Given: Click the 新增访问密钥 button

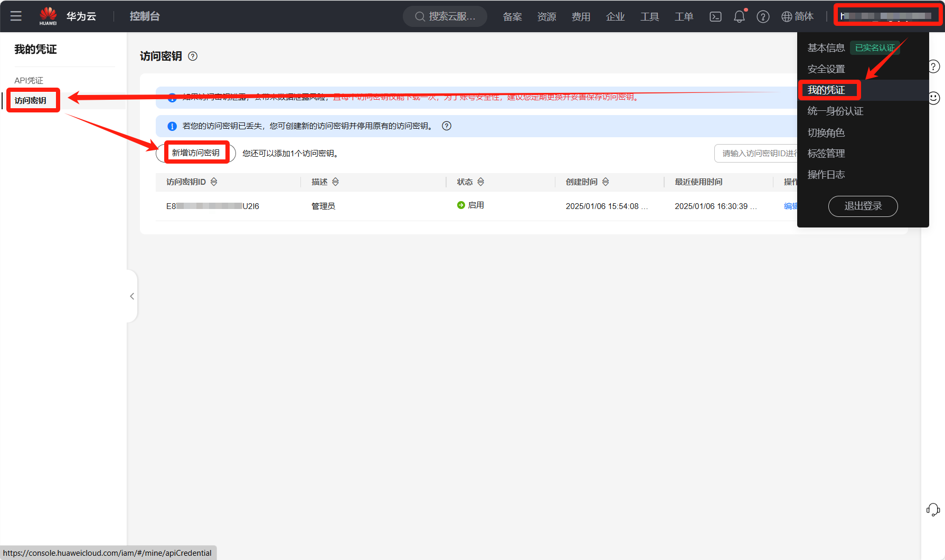Looking at the screenshot, I should (196, 153).
